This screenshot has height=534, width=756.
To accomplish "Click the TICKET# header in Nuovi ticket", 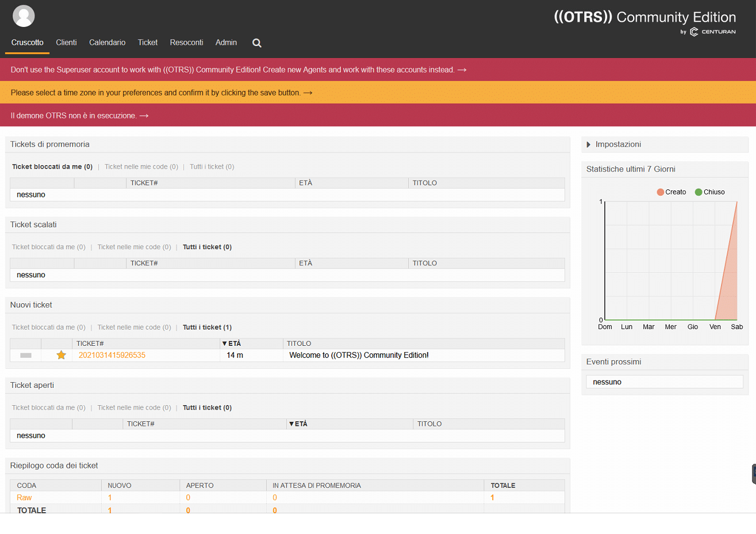I will click(x=90, y=344).
